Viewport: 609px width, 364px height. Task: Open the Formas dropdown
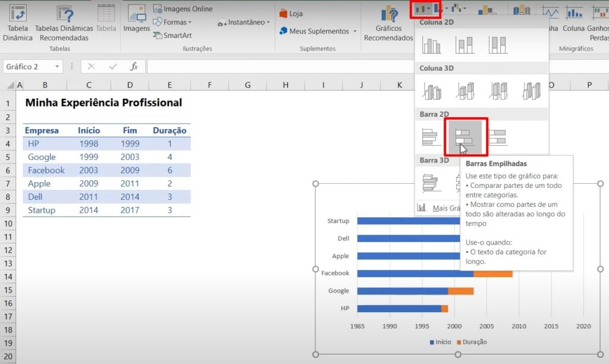(x=174, y=22)
